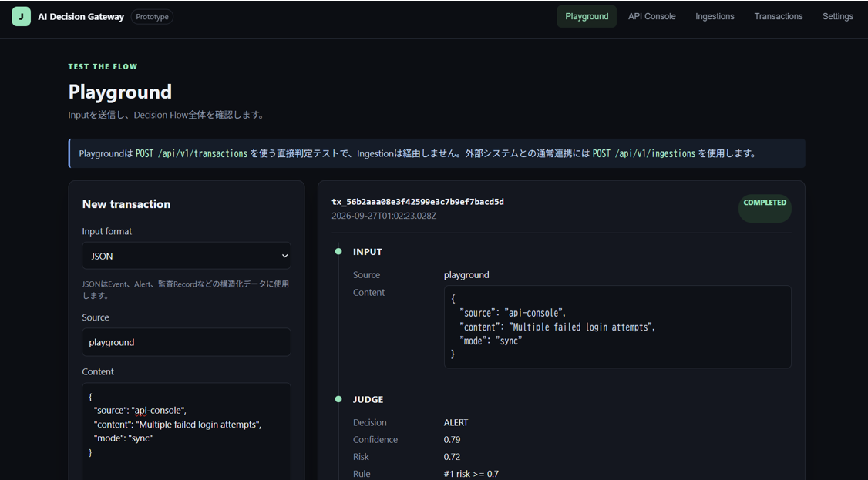
Task: Click the timestamp 2026-09-27T01:02:23.028Z
Action: click(384, 216)
